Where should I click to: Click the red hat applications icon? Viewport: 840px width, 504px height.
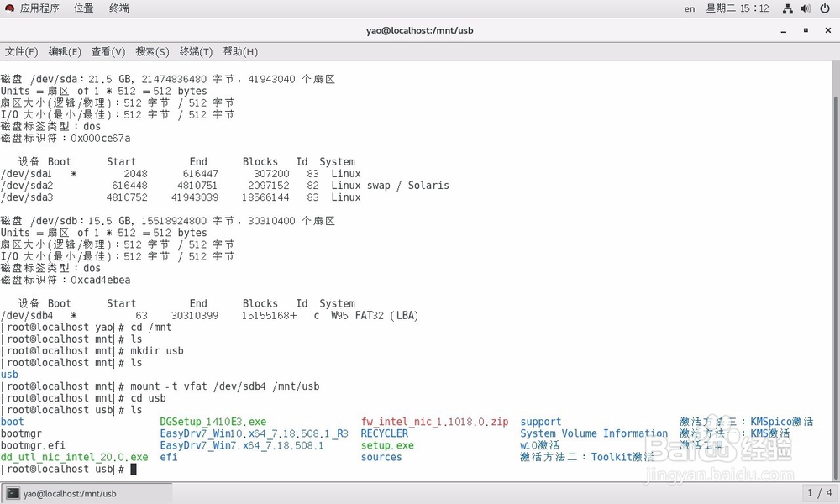pyautogui.click(x=9, y=8)
